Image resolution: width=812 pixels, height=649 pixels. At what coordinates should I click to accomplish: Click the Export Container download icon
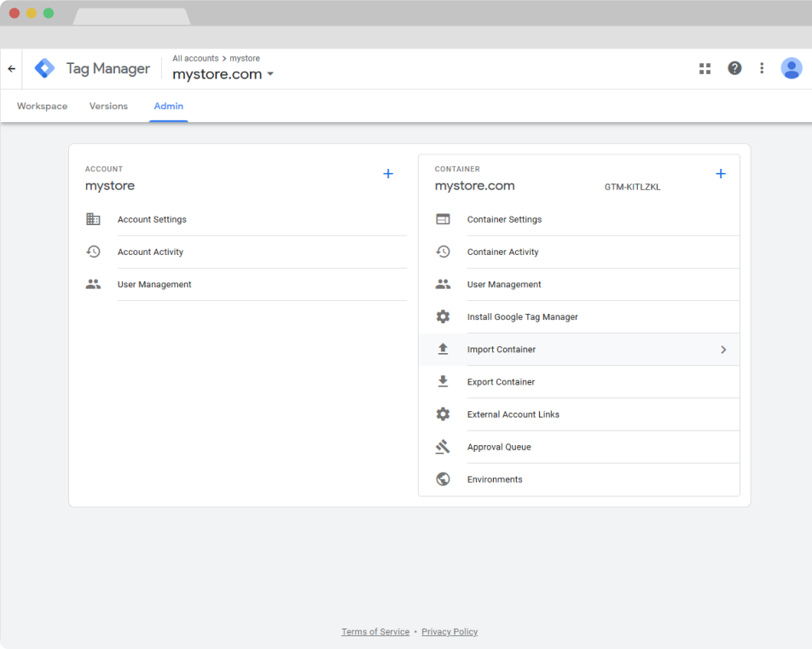tap(443, 382)
